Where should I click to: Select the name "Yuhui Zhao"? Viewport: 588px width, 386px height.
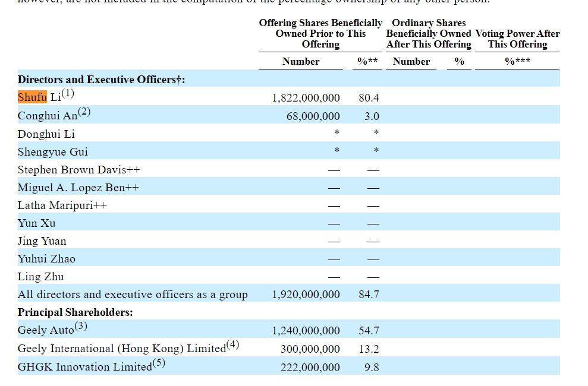(46, 259)
